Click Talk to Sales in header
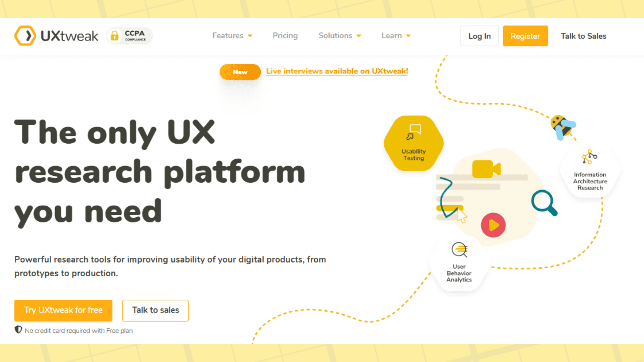Viewport: 644px width, 362px height. 584,36
